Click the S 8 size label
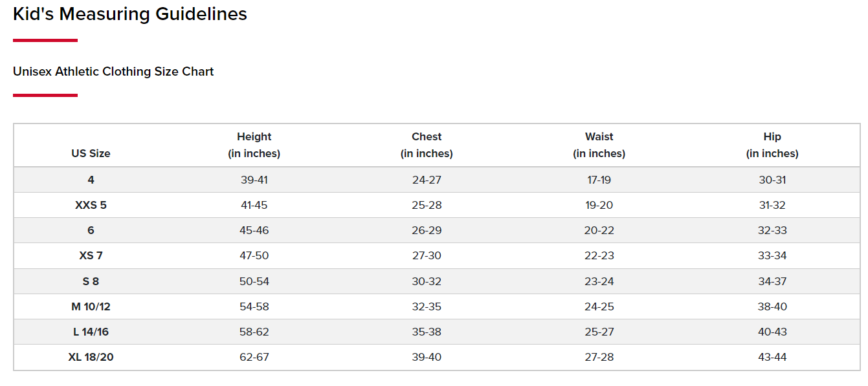Screen dimensions: 868x386 [x=91, y=281]
